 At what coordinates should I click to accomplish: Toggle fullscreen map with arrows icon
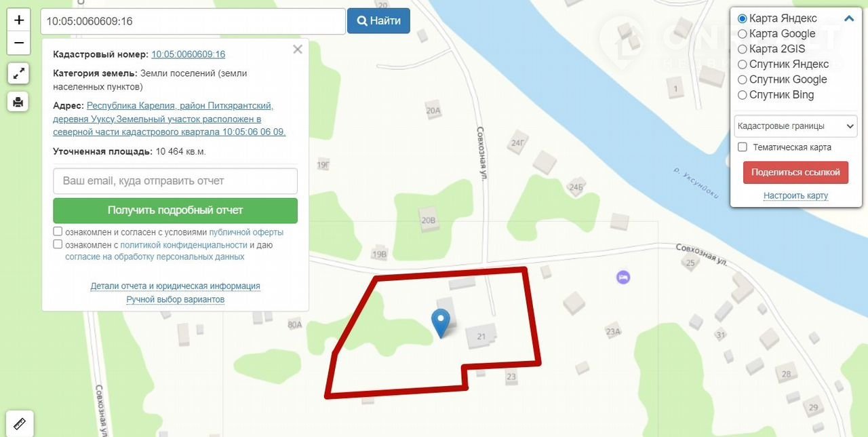18,73
